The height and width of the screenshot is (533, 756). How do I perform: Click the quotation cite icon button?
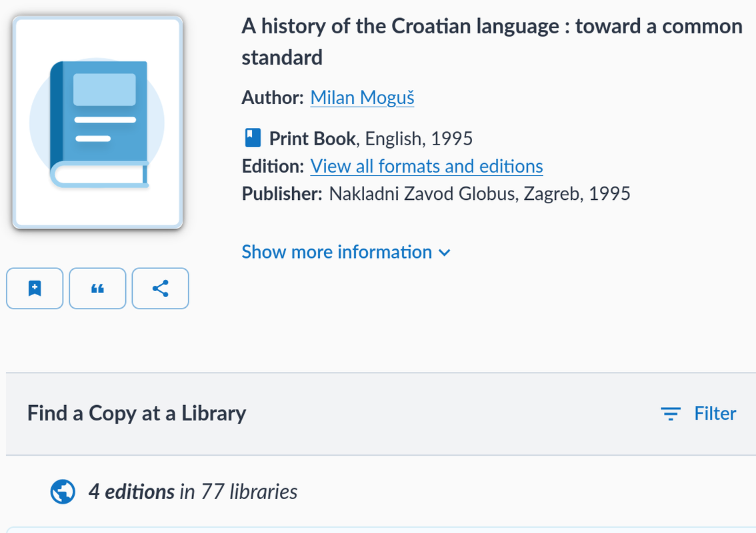pyautogui.click(x=97, y=288)
